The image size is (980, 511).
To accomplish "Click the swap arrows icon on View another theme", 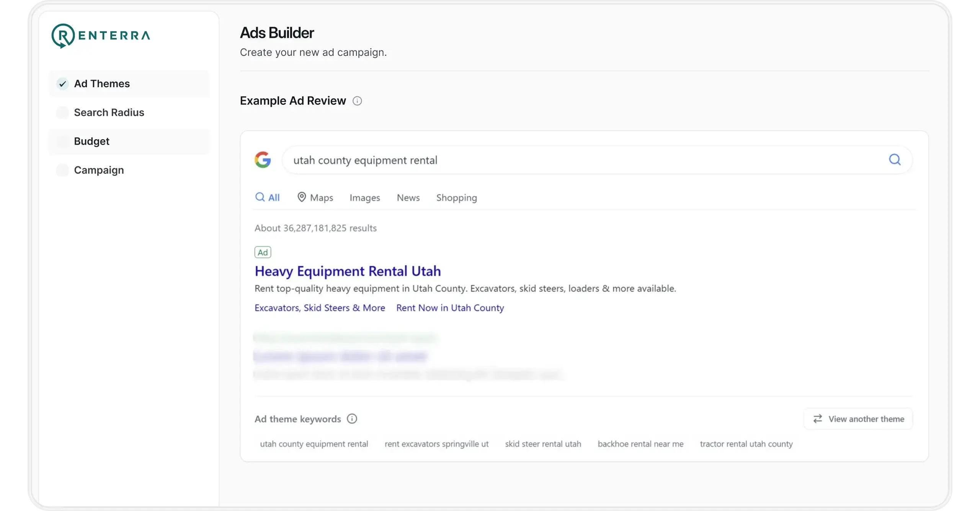I will (818, 419).
